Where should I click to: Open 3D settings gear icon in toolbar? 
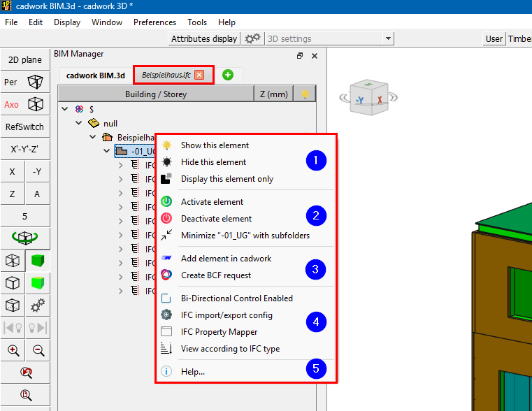252,39
